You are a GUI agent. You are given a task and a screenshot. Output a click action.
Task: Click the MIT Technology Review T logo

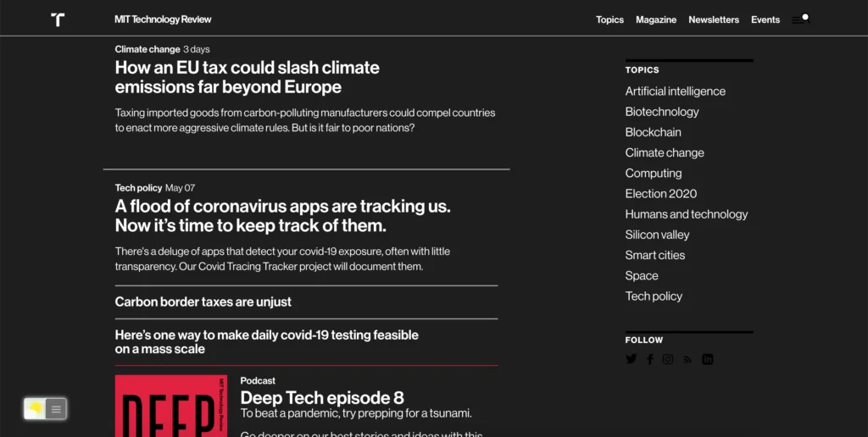pos(58,20)
